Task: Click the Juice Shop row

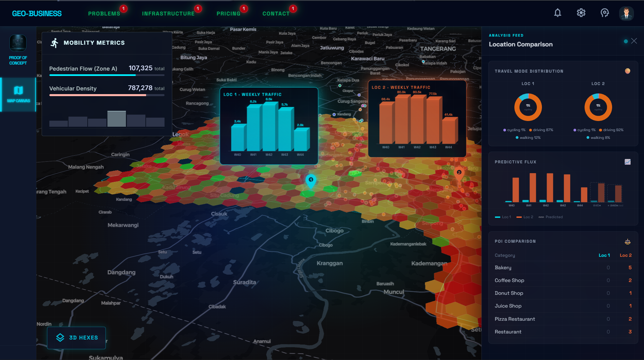Action: click(563, 306)
